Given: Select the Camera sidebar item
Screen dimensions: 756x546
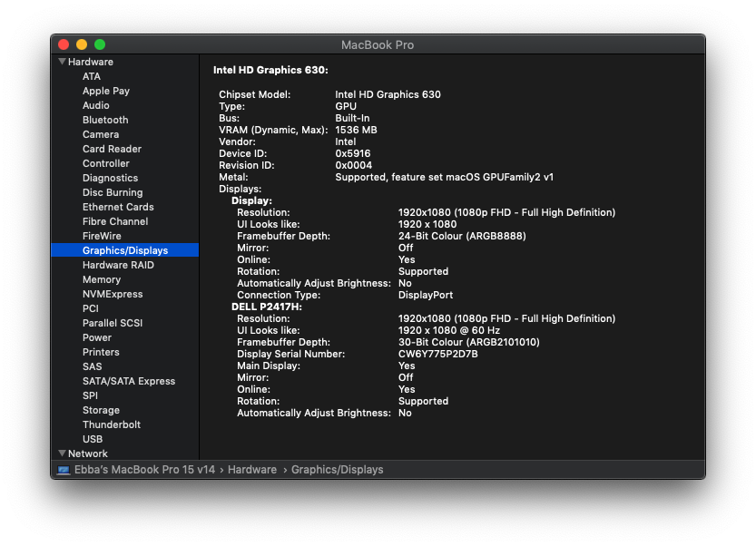Looking at the screenshot, I should click(x=100, y=134).
